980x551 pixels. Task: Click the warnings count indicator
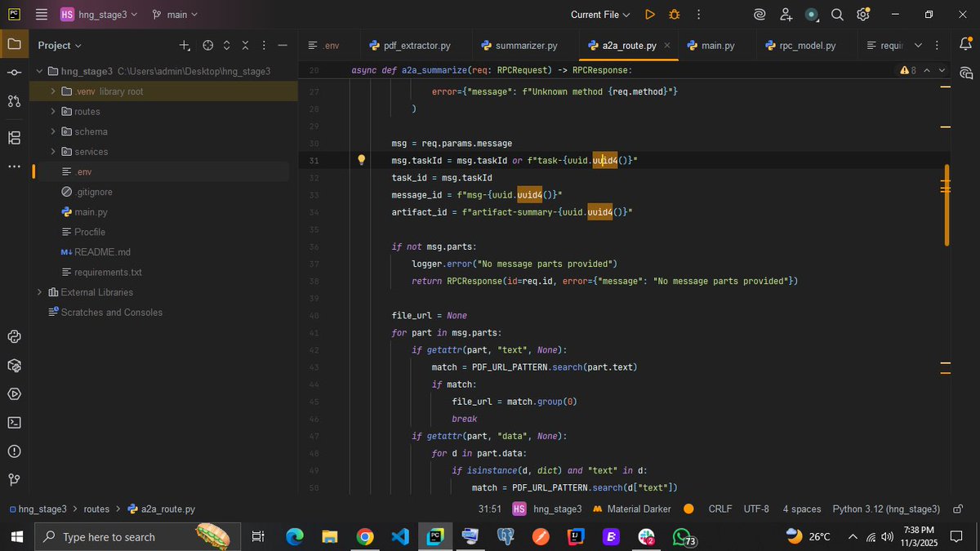point(908,71)
